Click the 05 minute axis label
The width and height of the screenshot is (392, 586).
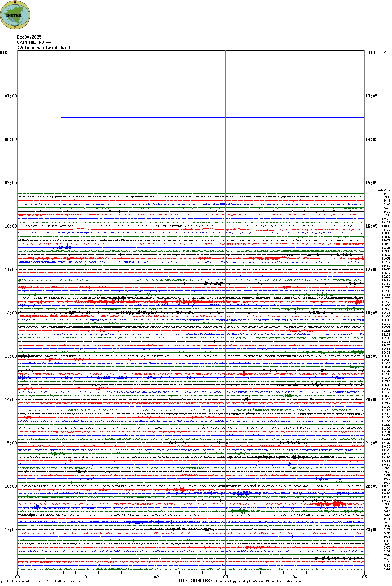pos(364,577)
